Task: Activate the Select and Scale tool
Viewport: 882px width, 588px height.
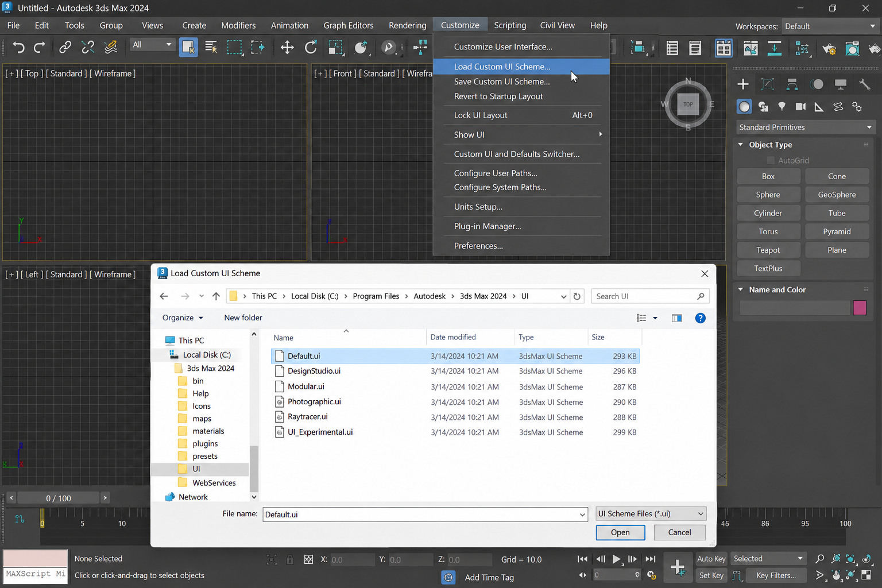Action: (x=335, y=48)
